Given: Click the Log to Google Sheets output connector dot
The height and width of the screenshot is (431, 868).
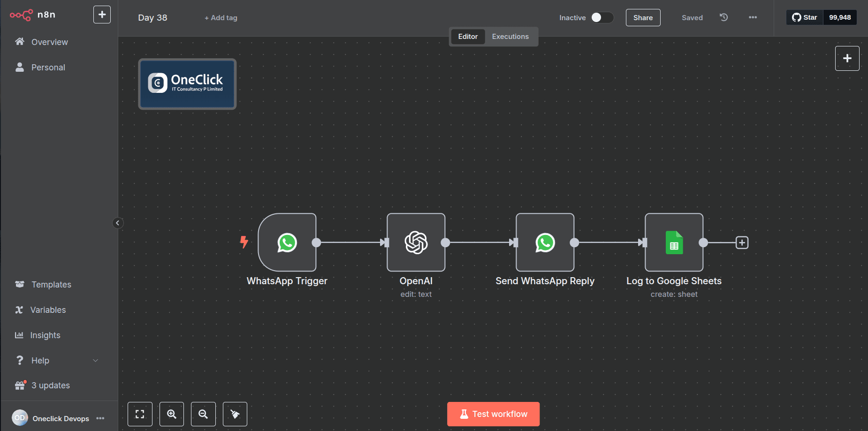Looking at the screenshot, I should (703, 242).
